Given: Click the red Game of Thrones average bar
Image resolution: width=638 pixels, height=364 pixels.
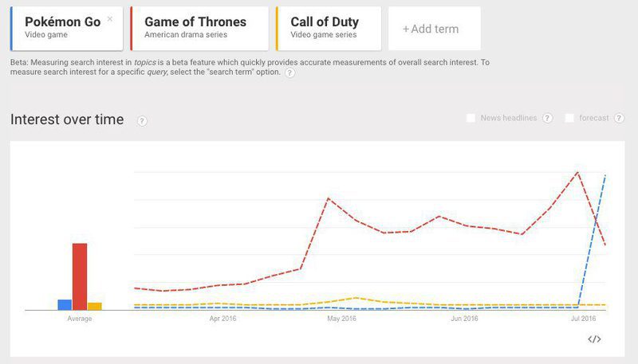Looking at the screenshot, I should [x=80, y=276].
